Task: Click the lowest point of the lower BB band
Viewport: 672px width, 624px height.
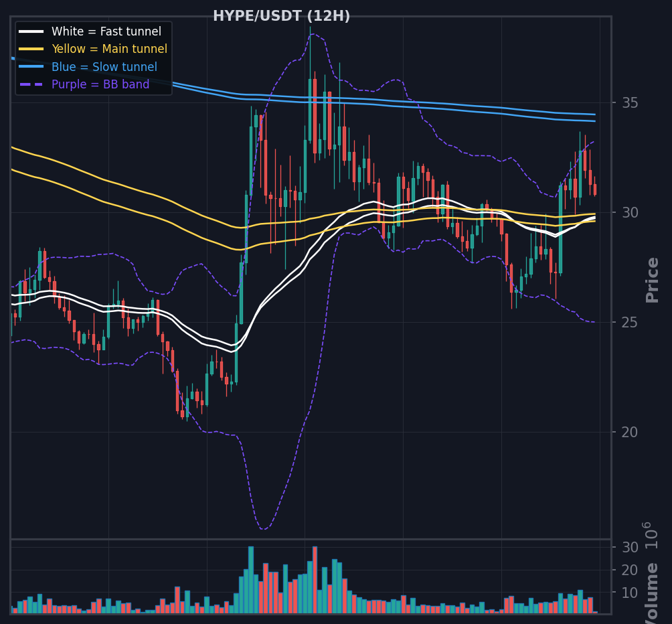Action: (264, 530)
